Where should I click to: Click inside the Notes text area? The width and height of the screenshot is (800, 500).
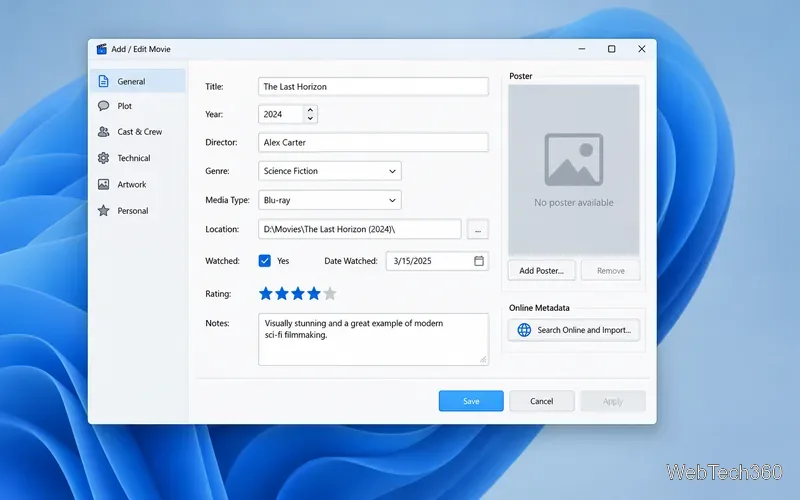(373, 339)
